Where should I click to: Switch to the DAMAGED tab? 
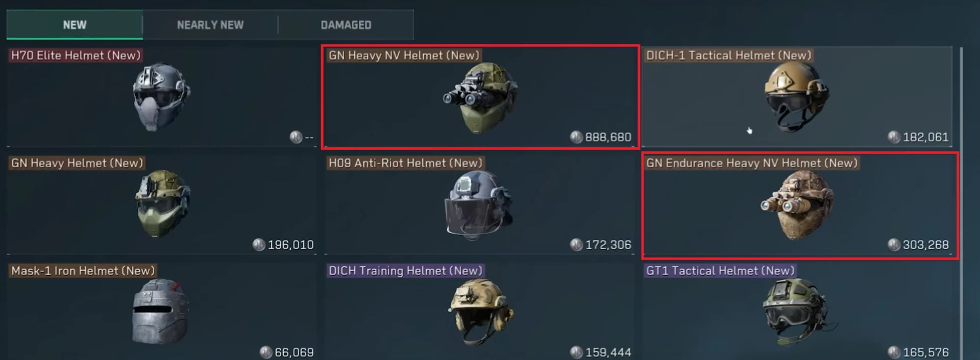click(346, 25)
